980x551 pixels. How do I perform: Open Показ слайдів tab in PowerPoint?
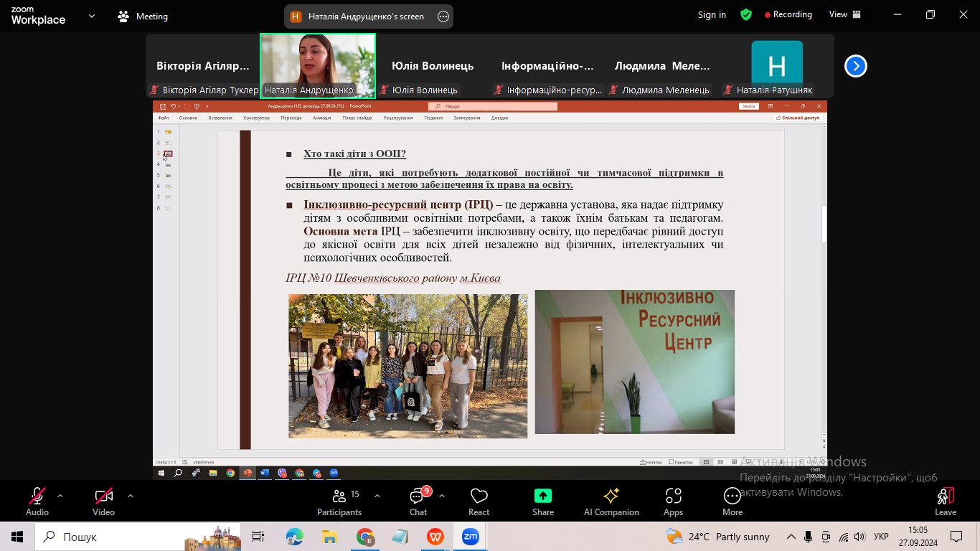click(357, 118)
